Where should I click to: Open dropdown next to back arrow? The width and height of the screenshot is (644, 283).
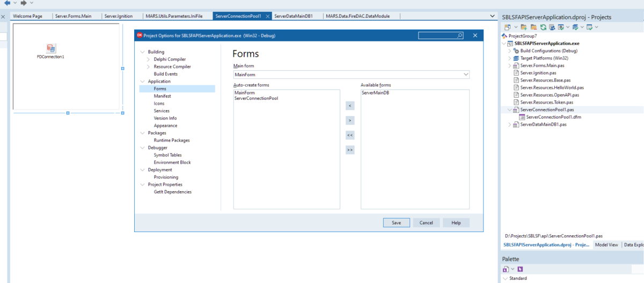tap(14, 3)
